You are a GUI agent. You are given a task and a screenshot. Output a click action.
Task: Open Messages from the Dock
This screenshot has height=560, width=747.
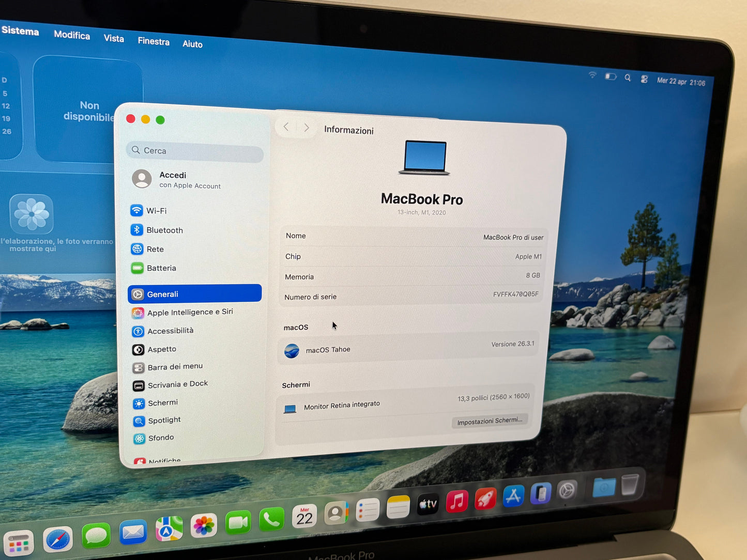pos(96,535)
